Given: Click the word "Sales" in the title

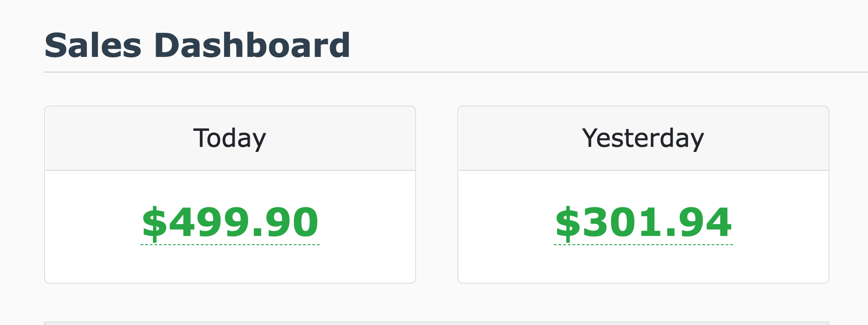Looking at the screenshot, I should pyautogui.click(x=93, y=45).
